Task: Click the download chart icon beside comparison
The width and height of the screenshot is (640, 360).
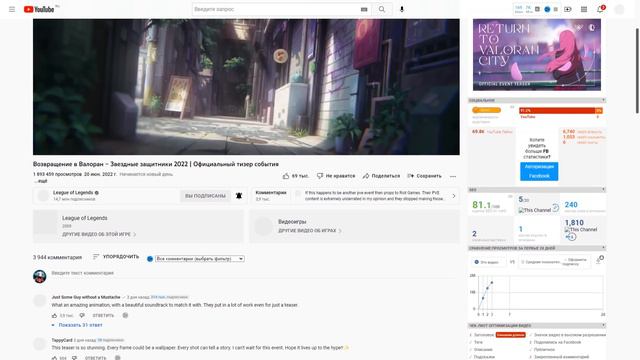Action: [600, 260]
